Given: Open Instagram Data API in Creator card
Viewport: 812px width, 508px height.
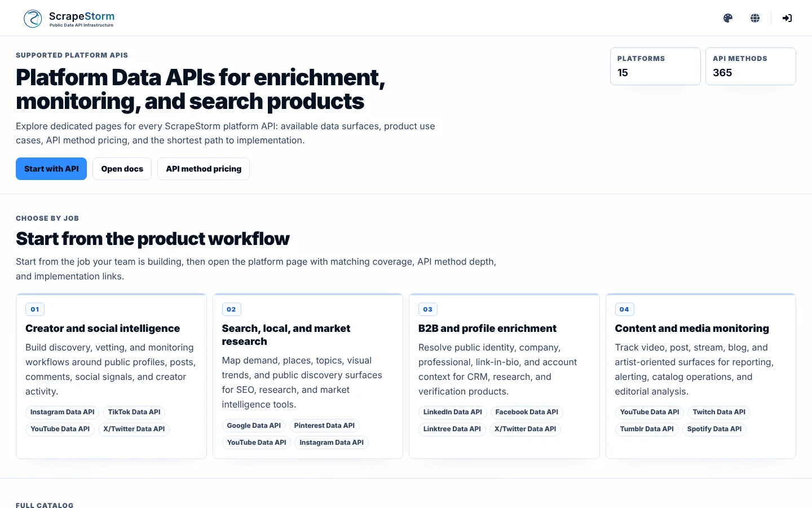Looking at the screenshot, I should [63, 412].
